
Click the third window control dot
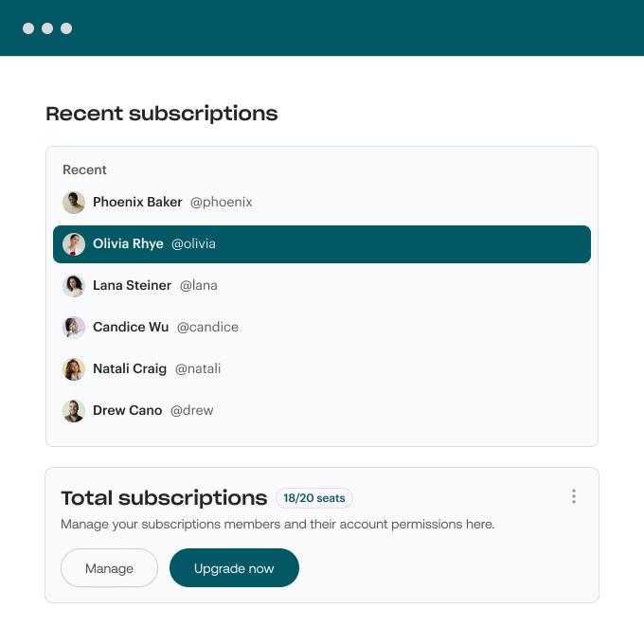pyautogui.click(x=66, y=28)
